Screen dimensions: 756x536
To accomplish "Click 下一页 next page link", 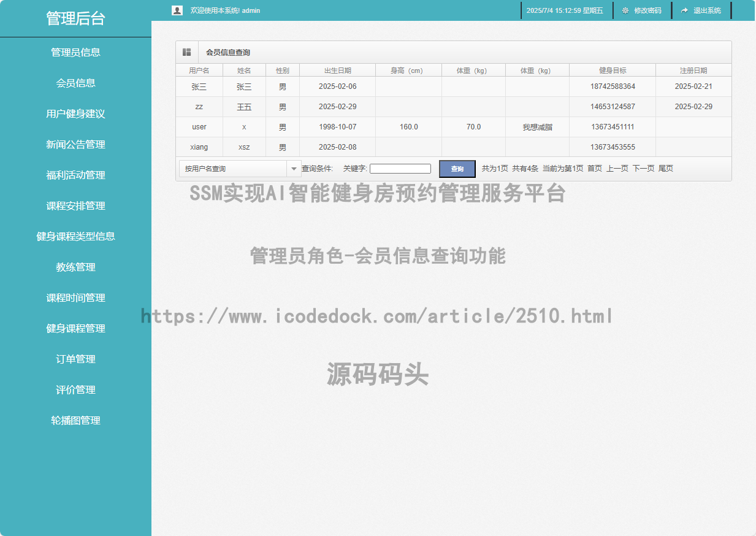I will (643, 169).
